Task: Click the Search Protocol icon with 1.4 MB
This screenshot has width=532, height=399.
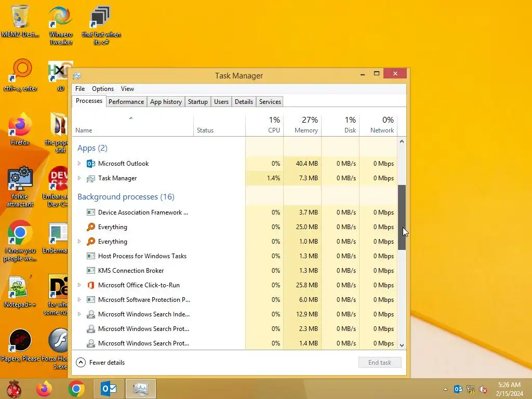Action: [90, 343]
